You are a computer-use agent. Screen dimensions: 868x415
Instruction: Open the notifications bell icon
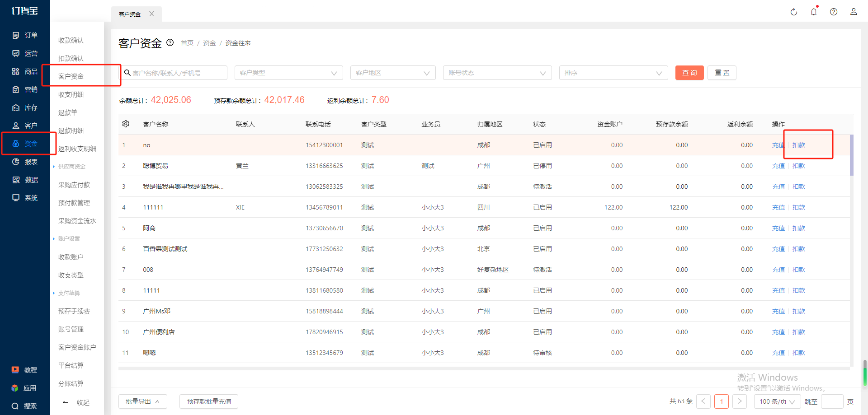point(814,12)
